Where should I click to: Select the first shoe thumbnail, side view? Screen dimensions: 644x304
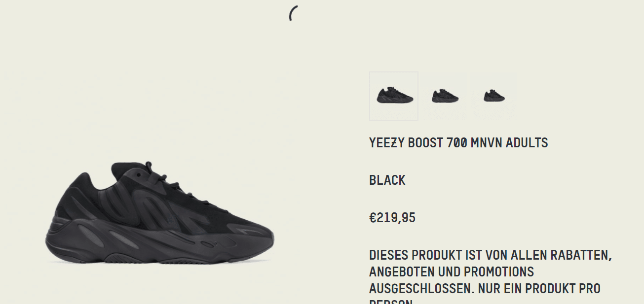pos(394,96)
